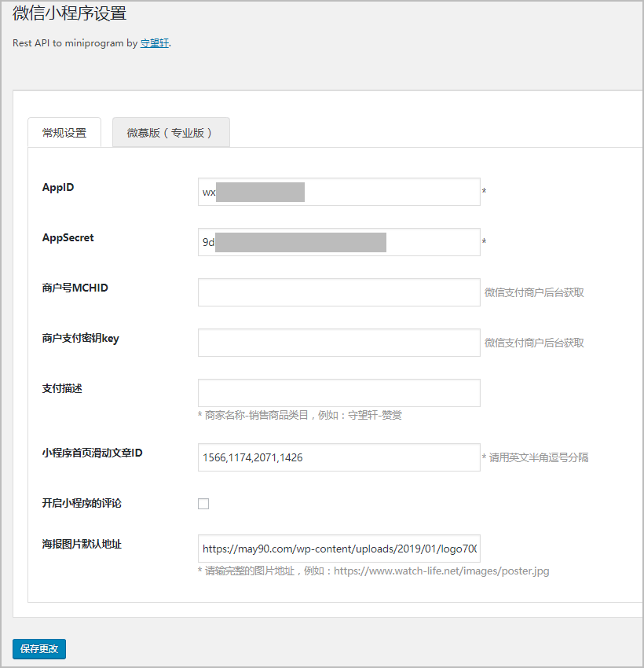The height and width of the screenshot is (668, 644).
Task: Click the 支付描述 input field
Action: (338, 392)
